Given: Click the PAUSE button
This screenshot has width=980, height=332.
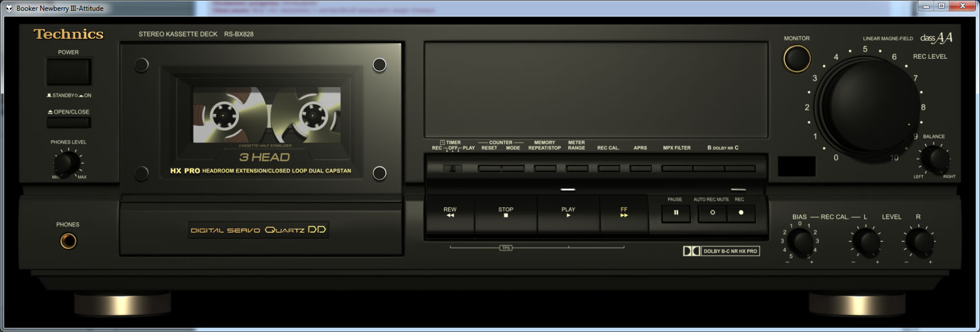Looking at the screenshot, I should coord(676,212).
